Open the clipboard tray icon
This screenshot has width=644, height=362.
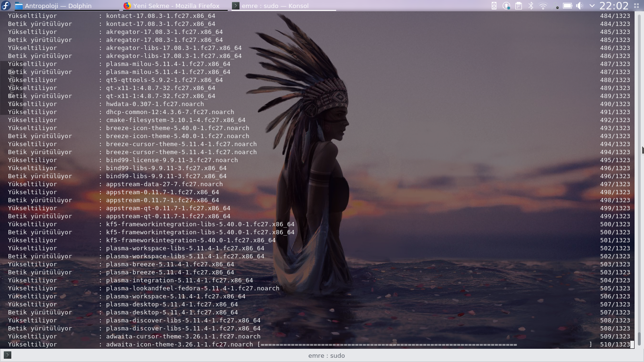click(x=519, y=6)
